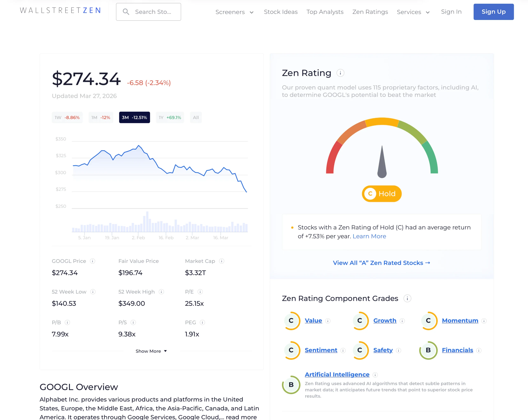Image resolution: width=528 pixels, height=420 pixels.
Task: Open Zen Ratings nav item
Action: click(x=370, y=12)
